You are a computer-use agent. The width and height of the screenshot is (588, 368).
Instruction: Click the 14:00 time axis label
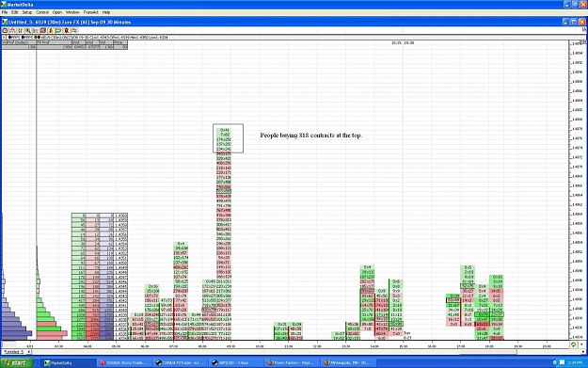click(x=374, y=346)
